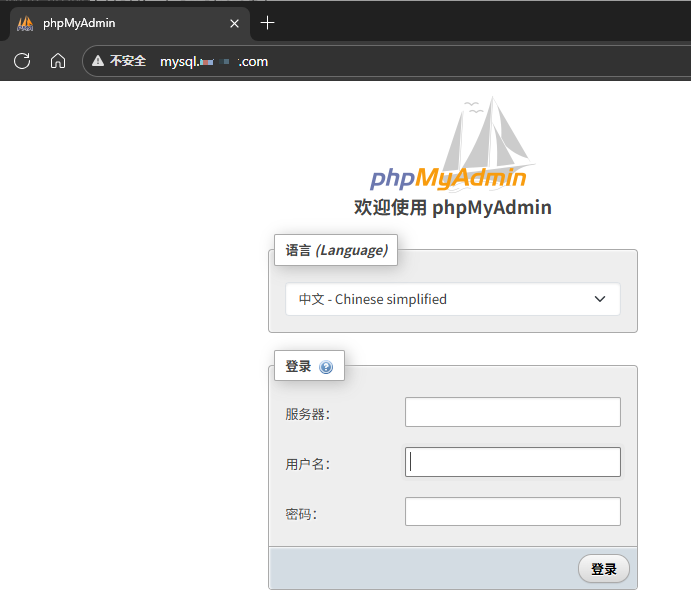
Task: Focus the 用户名 username input field
Action: tap(512, 462)
